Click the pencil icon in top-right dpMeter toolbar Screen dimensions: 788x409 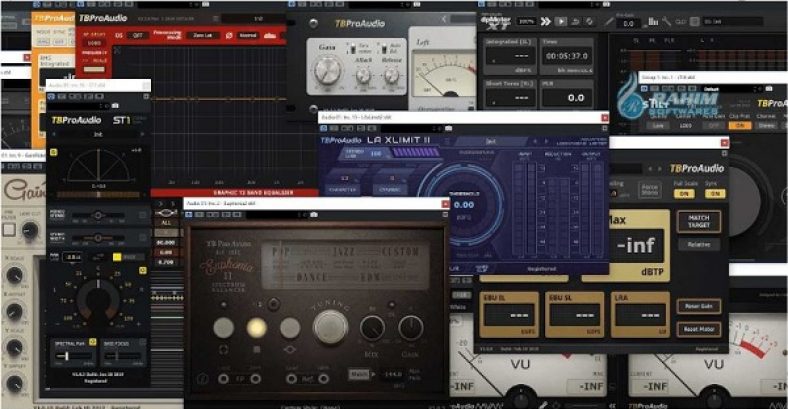[609, 22]
